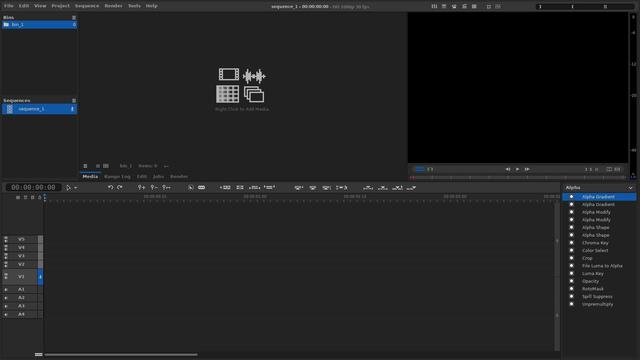
Task: Toggle mute icons on track V1
Action: pos(6,277)
